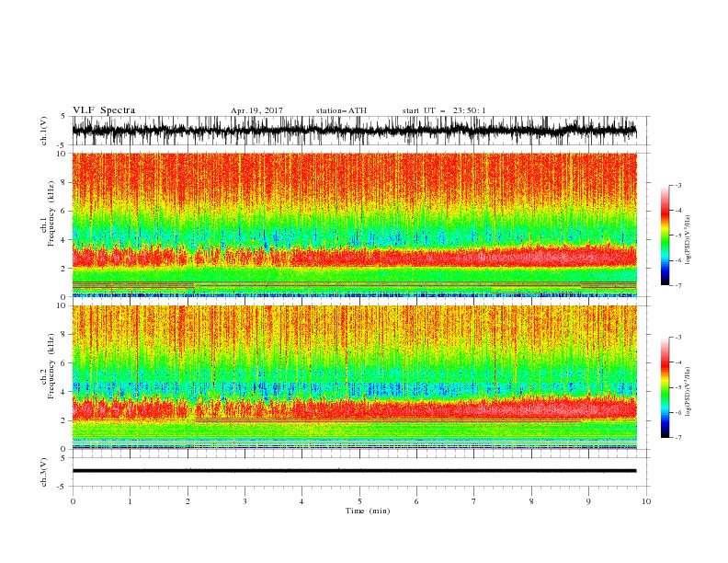Click the time axis tick '0'
This screenshot has height=563, width=728.
coord(73,501)
